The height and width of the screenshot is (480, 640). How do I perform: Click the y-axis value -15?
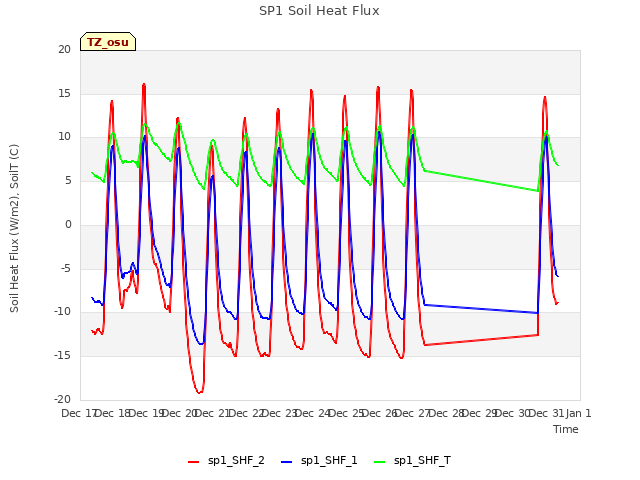tap(62, 356)
